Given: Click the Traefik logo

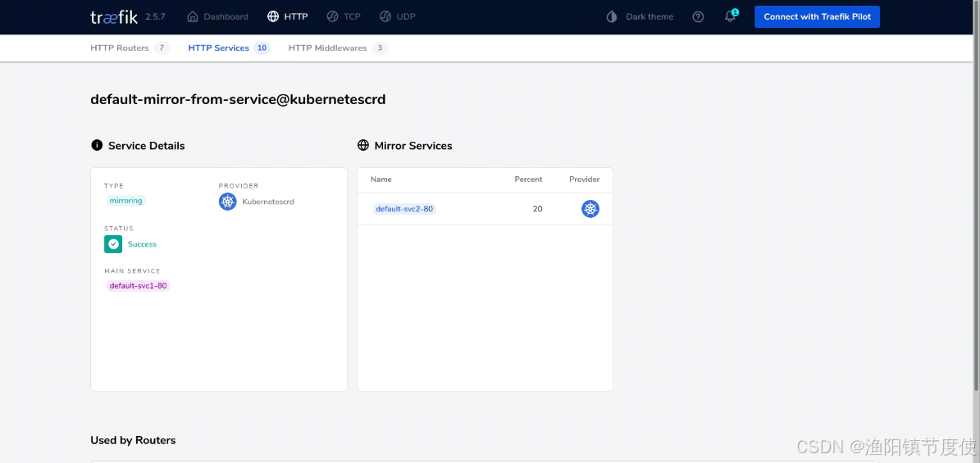Looking at the screenshot, I should point(114,17).
